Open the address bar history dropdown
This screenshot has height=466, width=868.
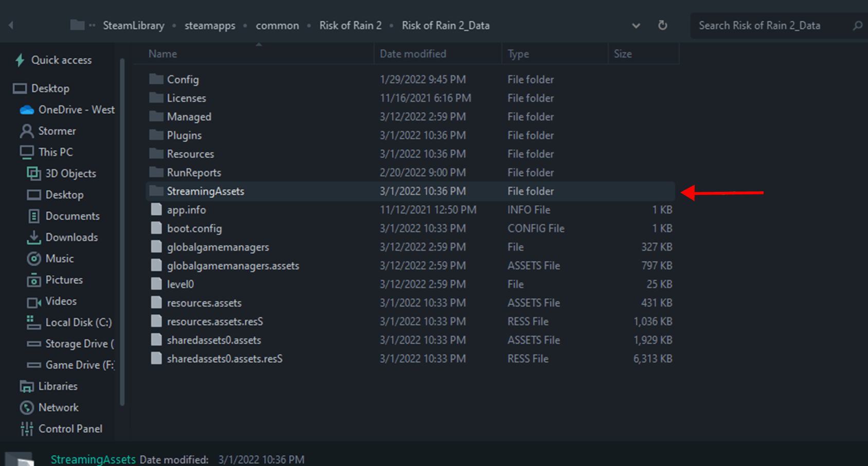(636, 25)
